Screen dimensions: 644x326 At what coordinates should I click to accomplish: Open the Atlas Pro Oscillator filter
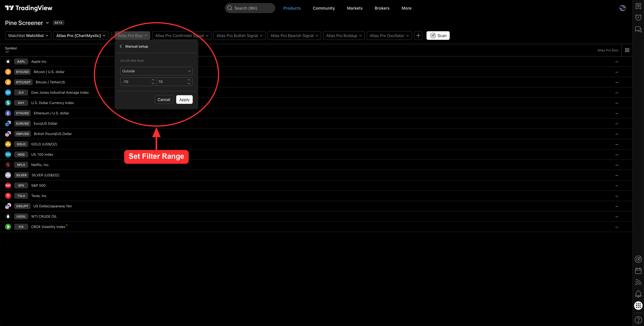[x=389, y=36]
